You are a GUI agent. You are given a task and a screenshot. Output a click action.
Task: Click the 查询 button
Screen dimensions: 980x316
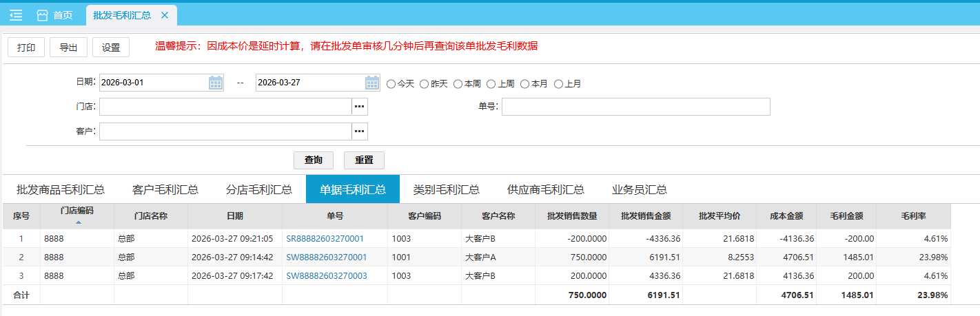tap(313, 160)
